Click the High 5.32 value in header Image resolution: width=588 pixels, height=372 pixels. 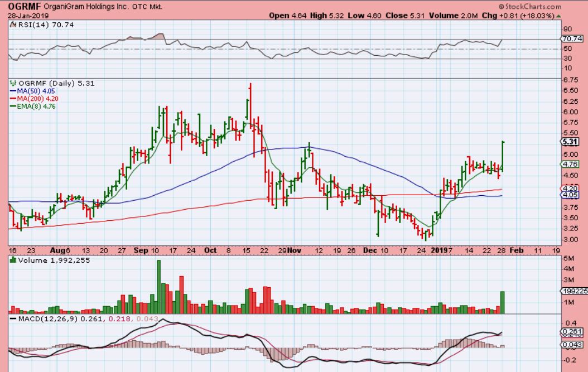[326, 16]
